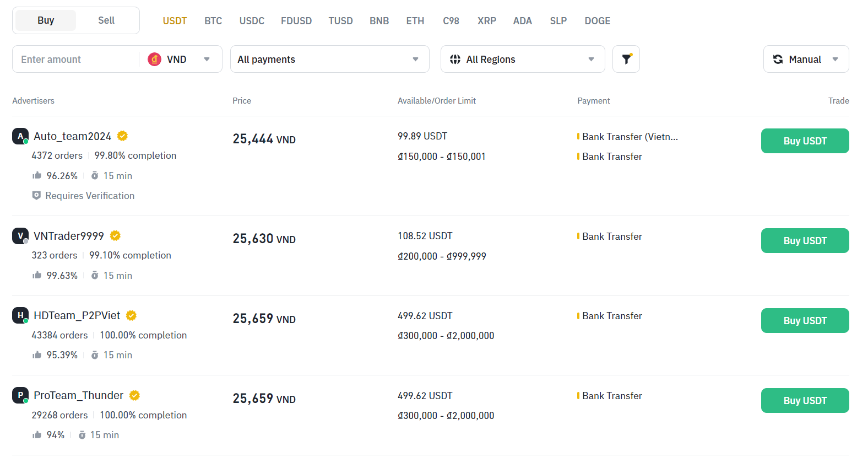Switch to the ETH tab
Image resolution: width=868 pixels, height=457 pixels.
pyautogui.click(x=415, y=21)
